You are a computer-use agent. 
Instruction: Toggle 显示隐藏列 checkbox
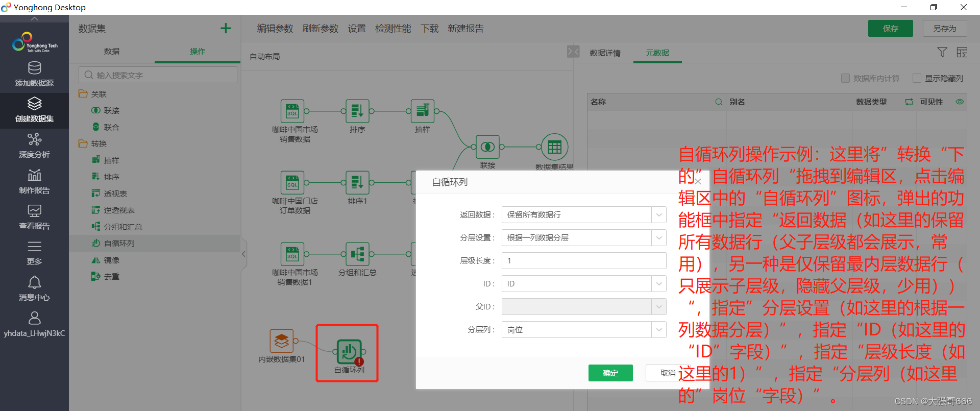pos(917,78)
